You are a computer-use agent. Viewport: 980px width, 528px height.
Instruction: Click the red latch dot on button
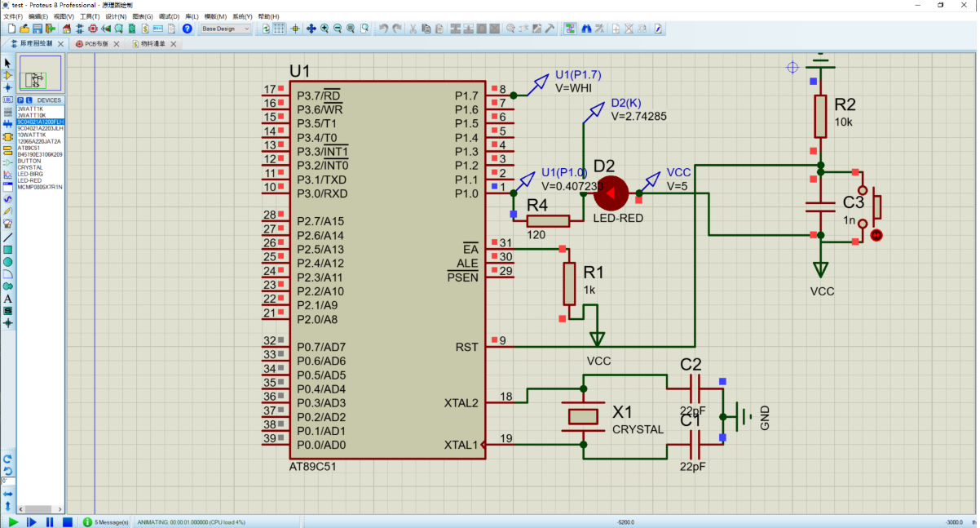coord(876,235)
